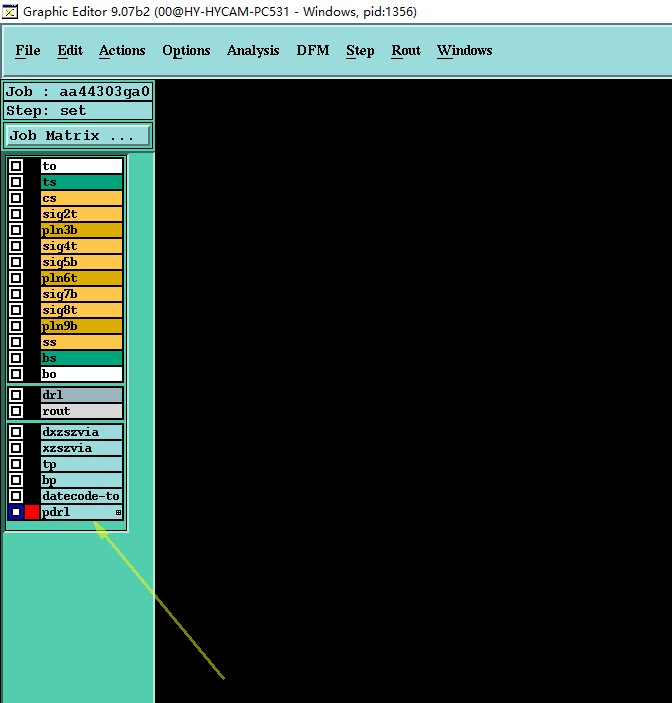Select the dxzszvia layer name
This screenshot has width=672, height=703.
point(82,432)
